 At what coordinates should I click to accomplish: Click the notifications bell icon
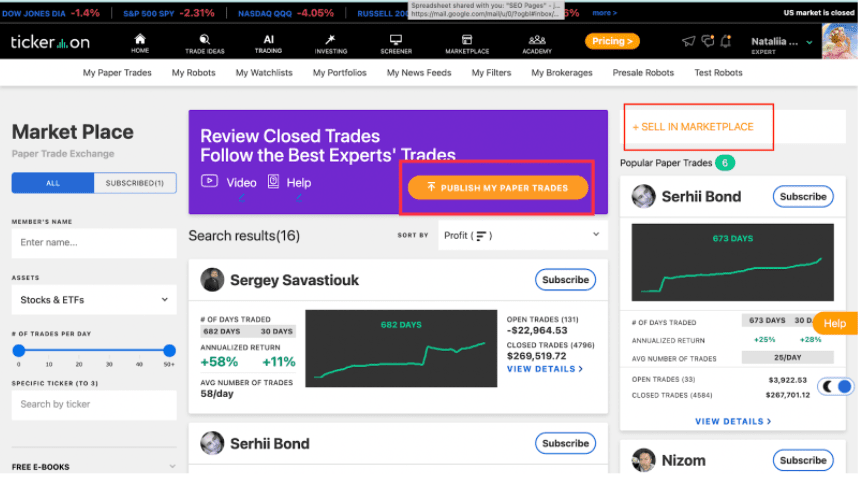pos(726,41)
